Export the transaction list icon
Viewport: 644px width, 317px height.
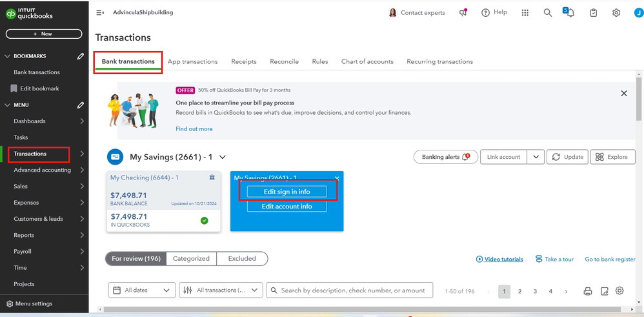click(604, 291)
